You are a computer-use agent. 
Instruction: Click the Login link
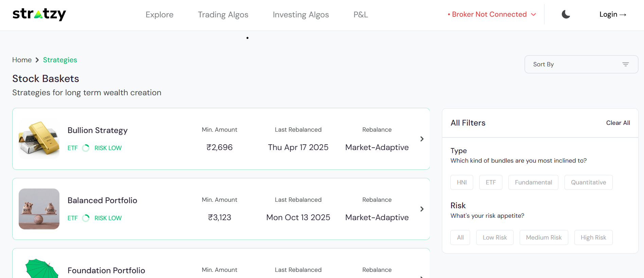coord(612,14)
